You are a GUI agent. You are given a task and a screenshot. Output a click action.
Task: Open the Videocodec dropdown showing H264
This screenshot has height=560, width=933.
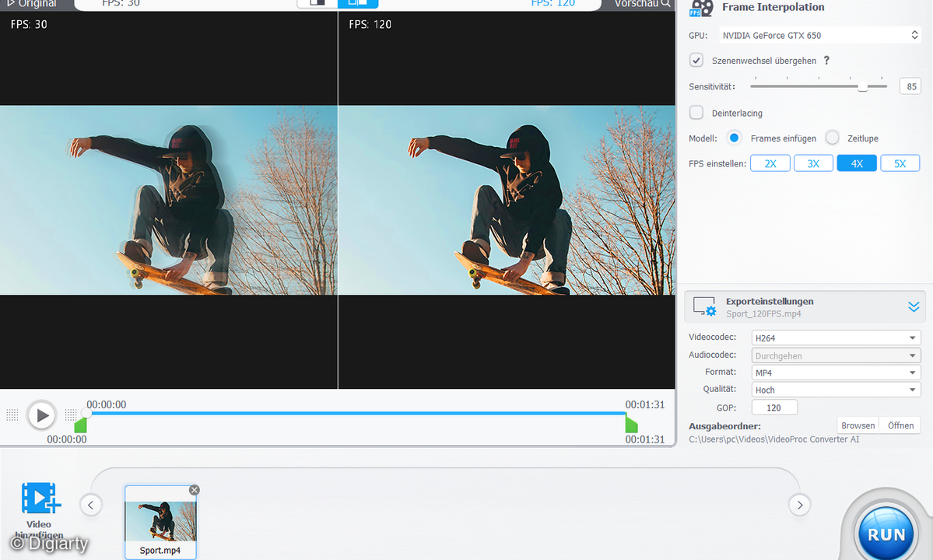pyautogui.click(x=835, y=338)
